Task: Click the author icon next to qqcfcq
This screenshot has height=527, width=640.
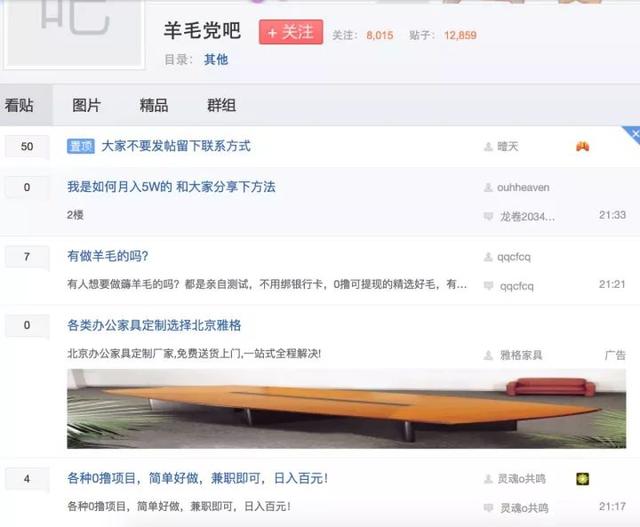Action: click(x=488, y=257)
